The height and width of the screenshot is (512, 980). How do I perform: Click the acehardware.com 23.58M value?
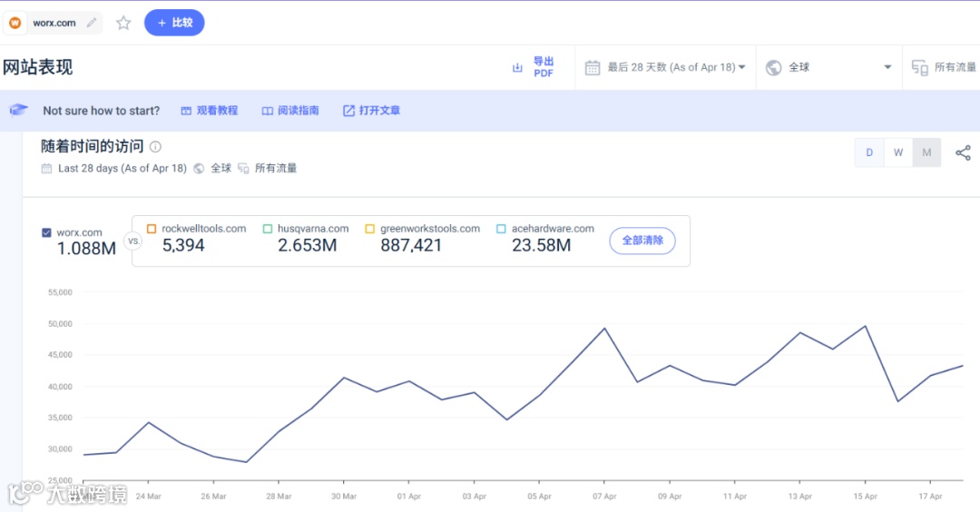coord(541,245)
